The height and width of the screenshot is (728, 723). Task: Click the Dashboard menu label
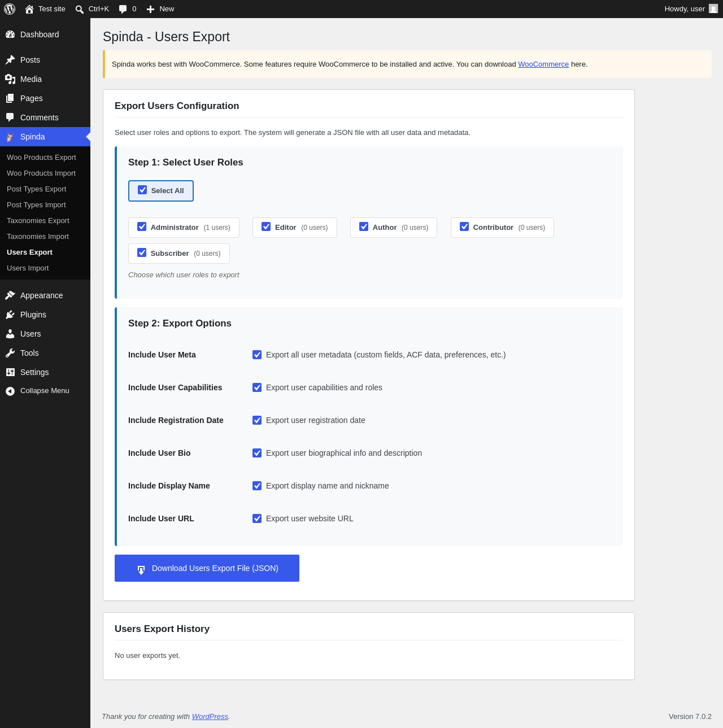(x=40, y=34)
